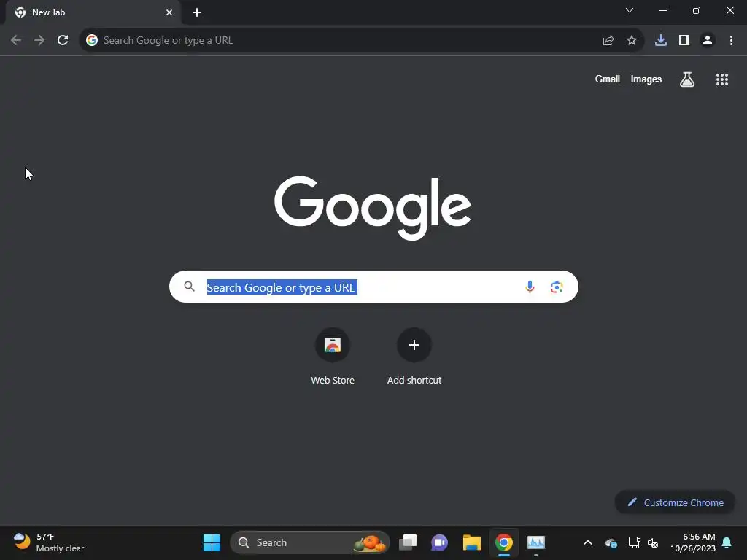Expand the tab search chevron
The height and width of the screenshot is (560, 747).
(630, 10)
